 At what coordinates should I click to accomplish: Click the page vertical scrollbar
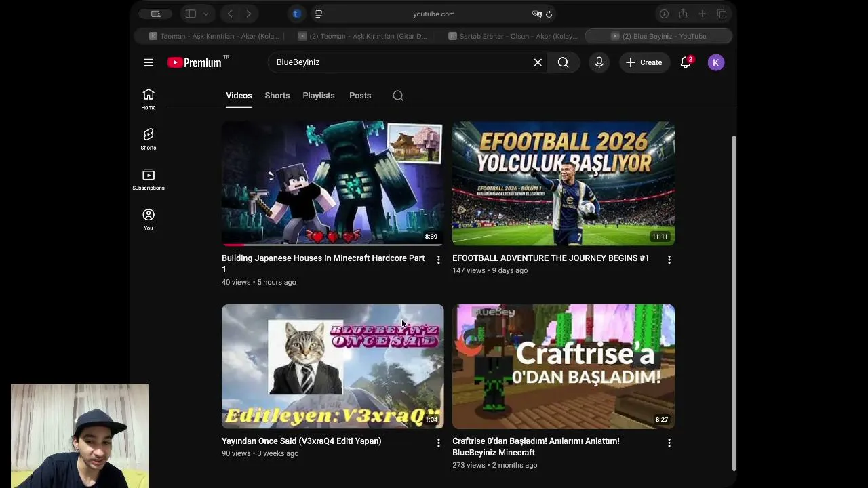[734, 302]
